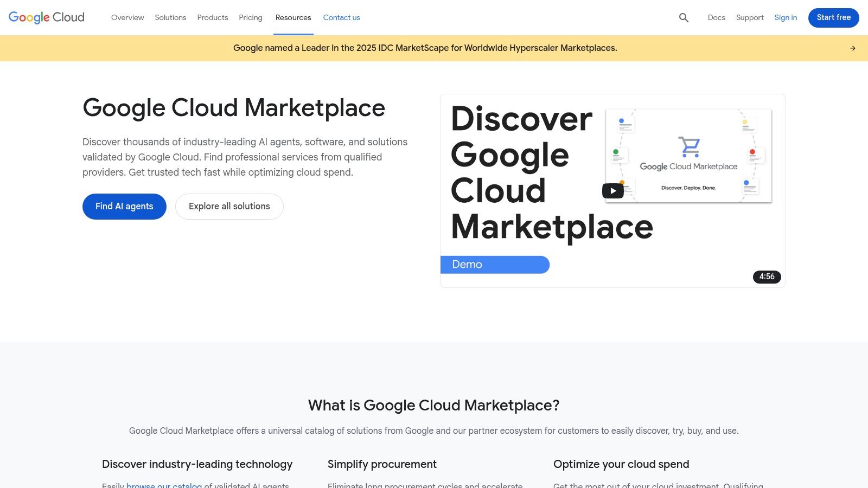This screenshot has height=488, width=868.
Task: Click the Google Cloud logo
Action: (46, 17)
